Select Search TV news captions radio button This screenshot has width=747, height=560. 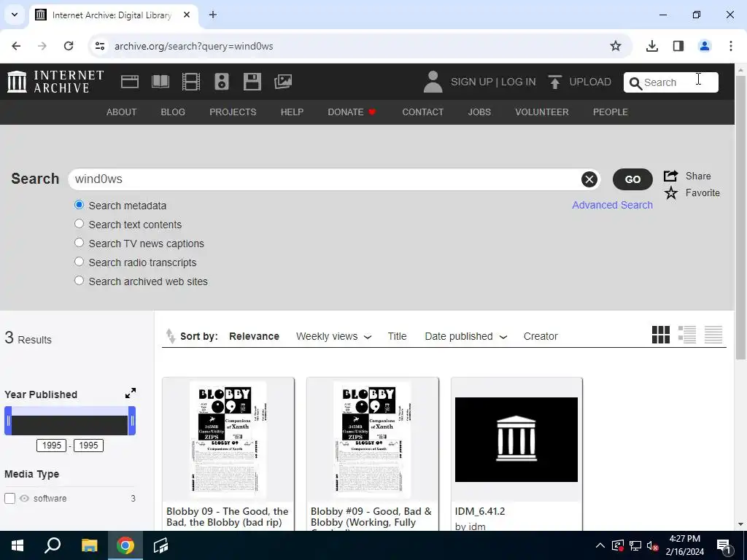[x=79, y=243]
